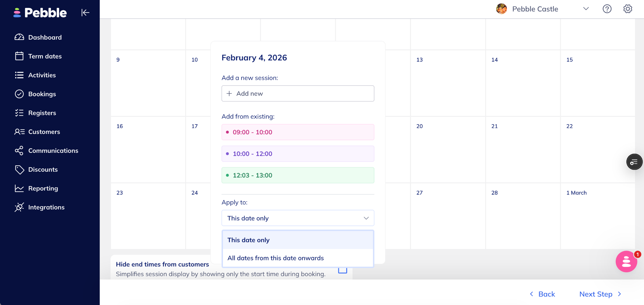644x305 pixels.
Task: Toggle the Hide end times checkbox
Action: click(342, 271)
